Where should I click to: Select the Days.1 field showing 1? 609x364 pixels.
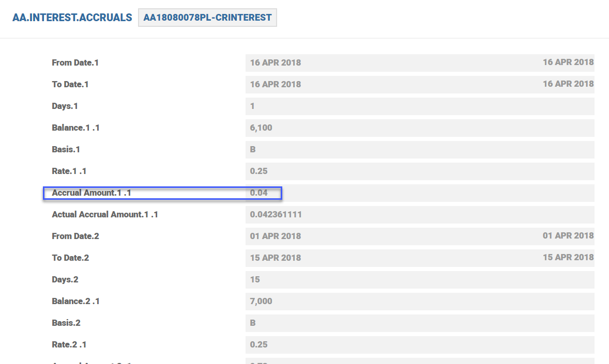pyautogui.click(x=419, y=106)
